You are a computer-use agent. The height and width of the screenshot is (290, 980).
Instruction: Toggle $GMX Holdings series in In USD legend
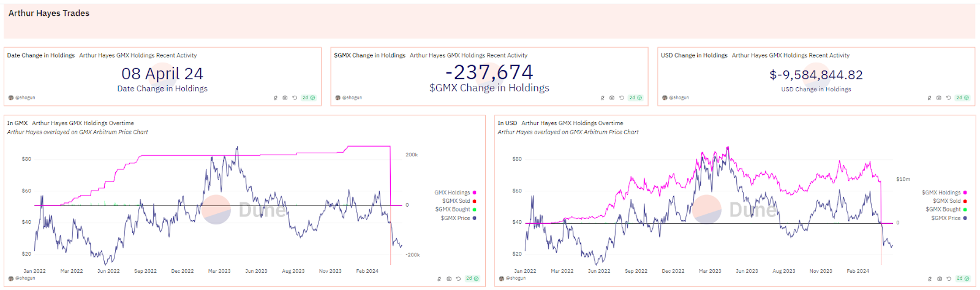pyautogui.click(x=944, y=193)
